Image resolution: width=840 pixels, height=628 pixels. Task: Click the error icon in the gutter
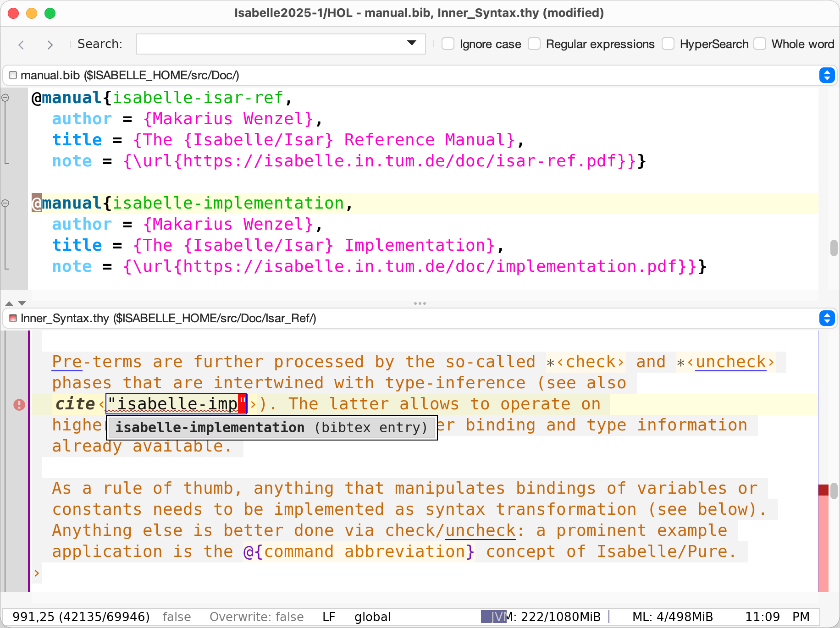[x=19, y=405]
